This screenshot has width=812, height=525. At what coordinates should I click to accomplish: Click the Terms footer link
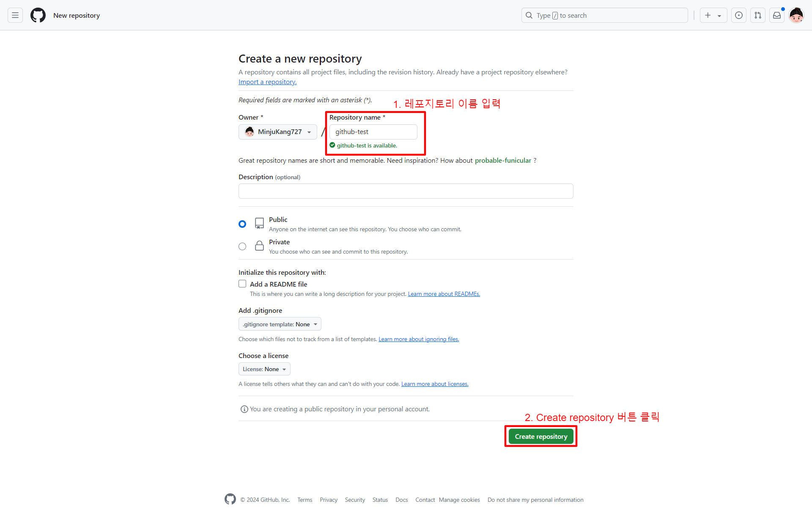[x=304, y=500]
